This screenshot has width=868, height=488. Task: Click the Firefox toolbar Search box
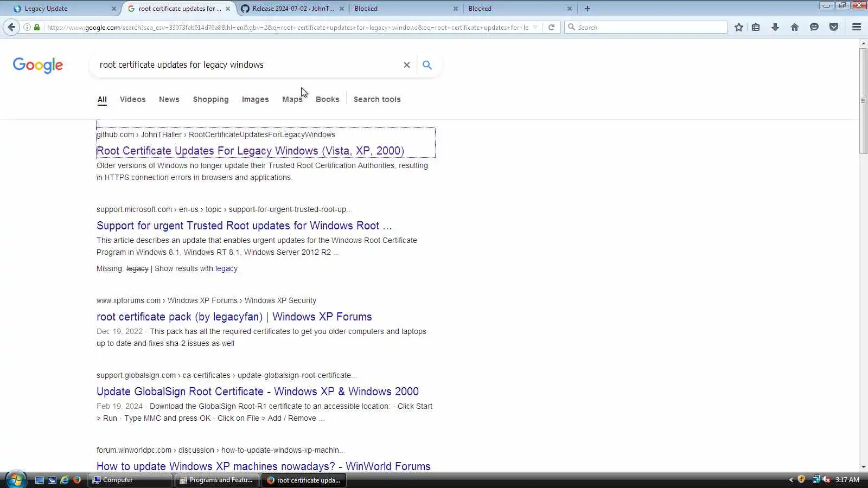point(646,27)
